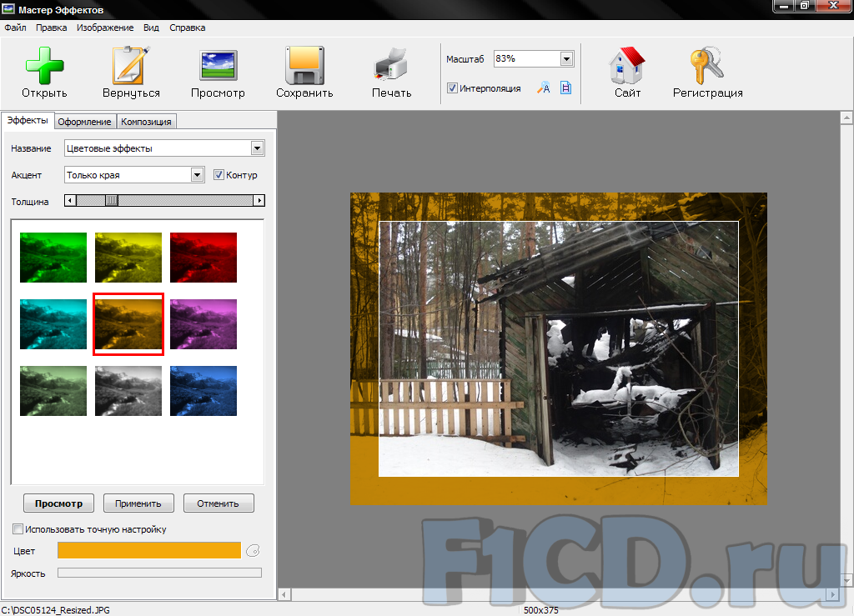Switch to the Оформление tab

click(x=84, y=122)
